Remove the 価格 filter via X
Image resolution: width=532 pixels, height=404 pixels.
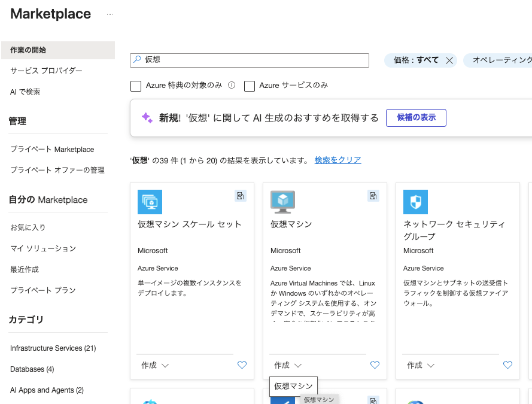[x=449, y=60]
